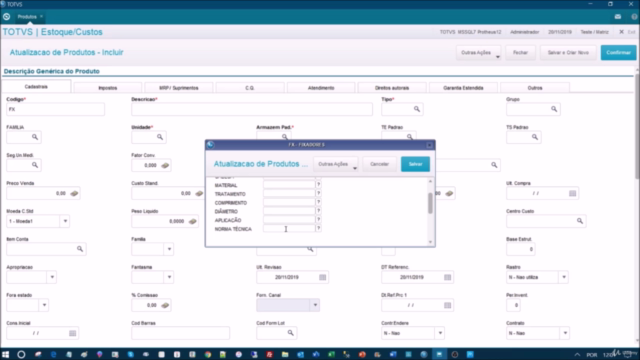Switch to the Garantia Estendida tab
Image resolution: width=640 pixels, height=360 pixels.
coord(463,88)
